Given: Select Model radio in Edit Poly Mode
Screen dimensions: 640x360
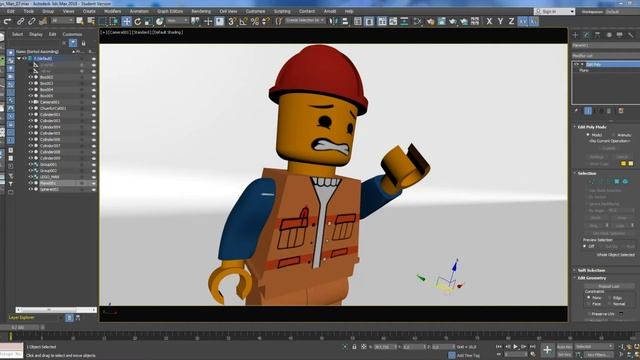Looking at the screenshot, I should pyautogui.click(x=588, y=135).
